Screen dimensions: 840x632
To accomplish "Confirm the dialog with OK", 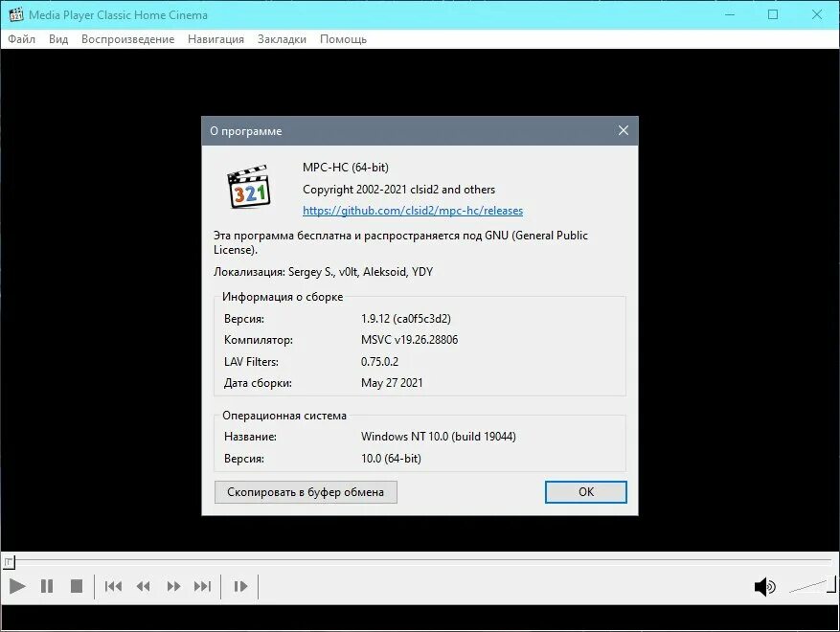I will tap(586, 492).
